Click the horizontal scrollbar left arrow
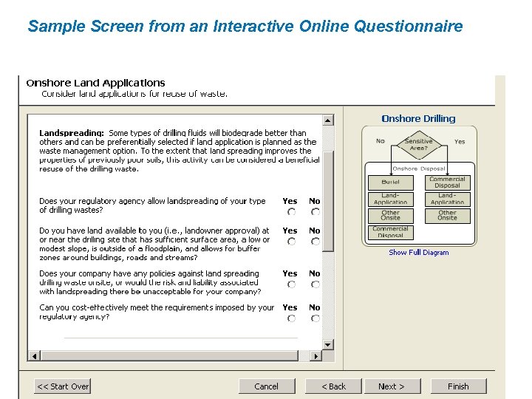 [x=34, y=356]
